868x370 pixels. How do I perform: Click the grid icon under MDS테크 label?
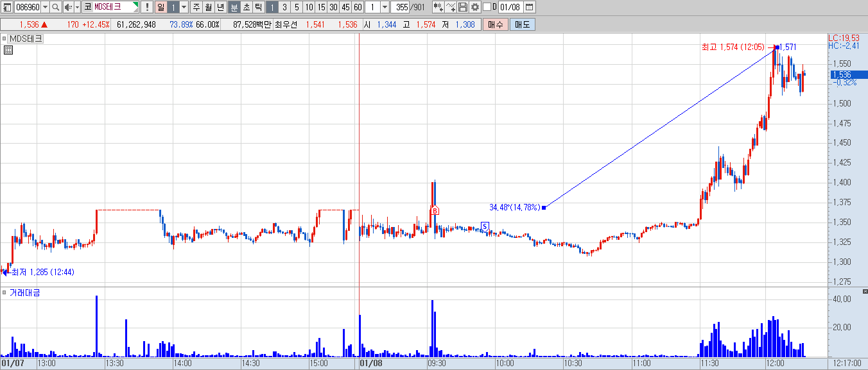tap(8, 50)
